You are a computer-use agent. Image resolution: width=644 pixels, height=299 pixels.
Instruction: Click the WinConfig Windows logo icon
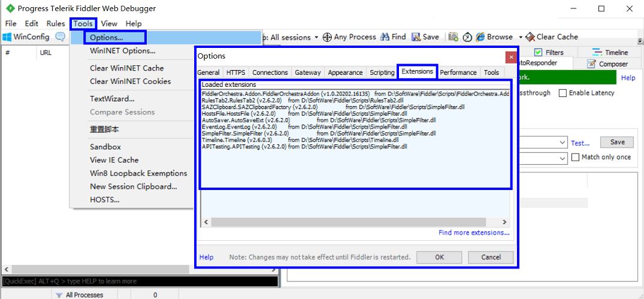[7, 37]
